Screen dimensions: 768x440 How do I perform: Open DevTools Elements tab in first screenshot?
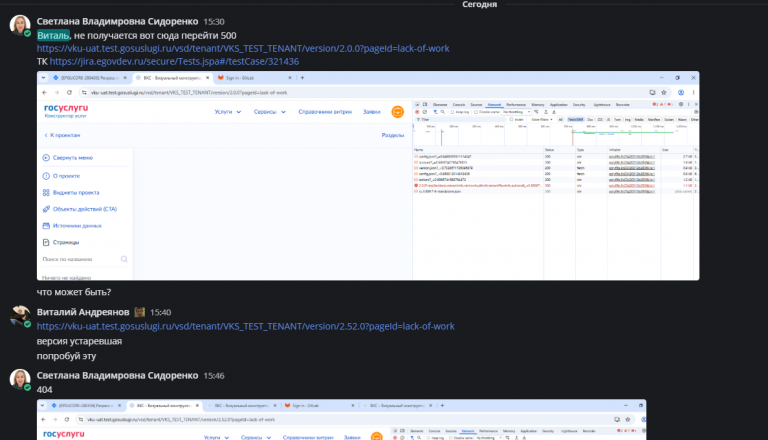440,105
